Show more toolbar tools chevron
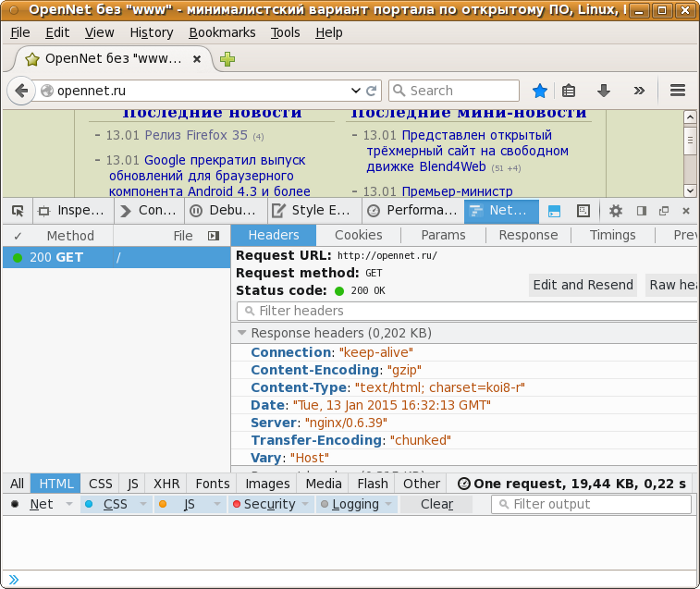Screen dimensions: 700x589 click(639, 91)
